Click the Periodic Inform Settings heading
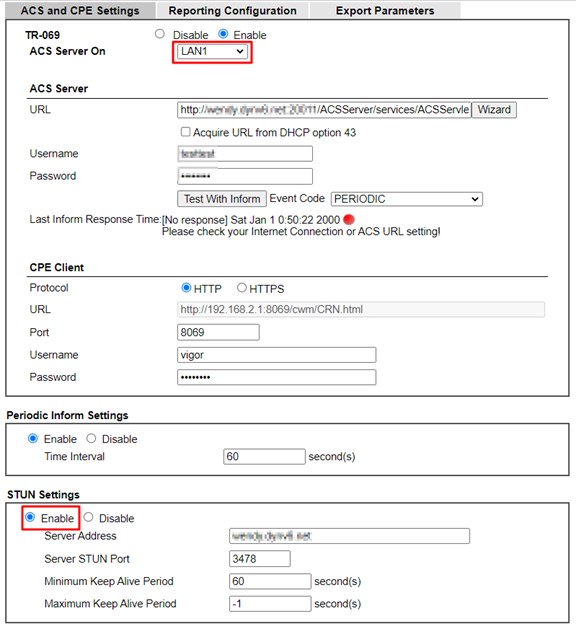The height and width of the screenshot is (629, 576). (x=67, y=415)
